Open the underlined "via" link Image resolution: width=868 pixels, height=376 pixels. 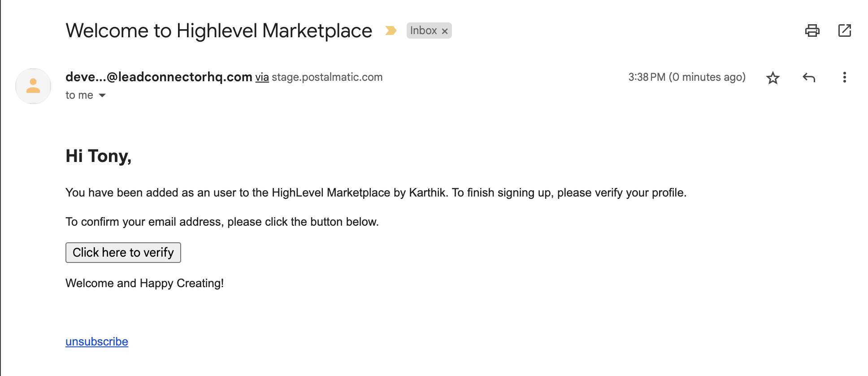click(x=262, y=77)
